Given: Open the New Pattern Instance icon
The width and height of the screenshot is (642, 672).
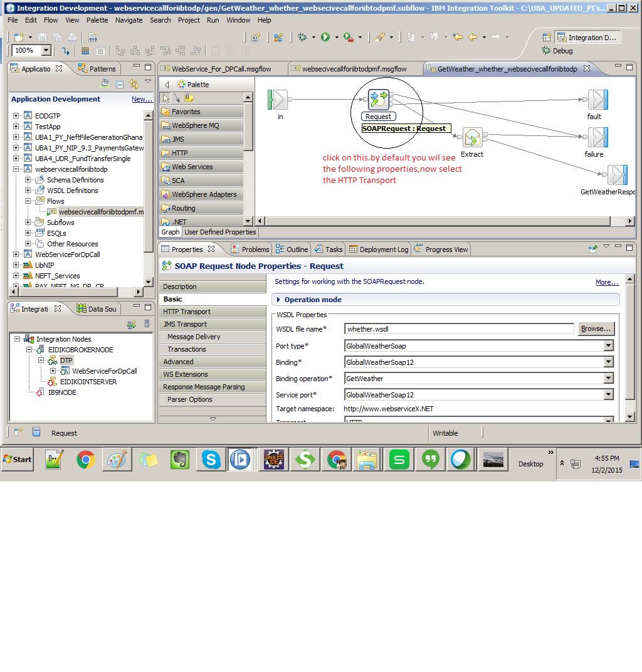Looking at the screenshot, I should coord(278,36).
